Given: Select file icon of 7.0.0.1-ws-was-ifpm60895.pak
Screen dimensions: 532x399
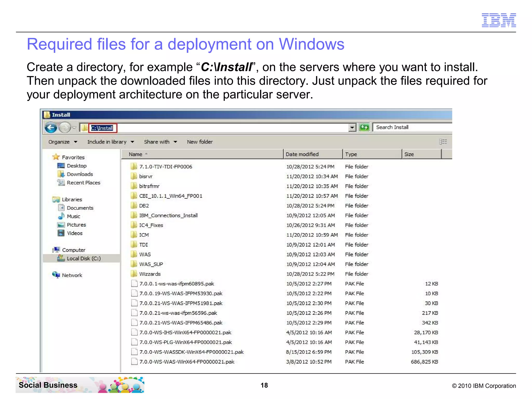Looking at the screenshot, I should pyautogui.click(x=134, y=283).
